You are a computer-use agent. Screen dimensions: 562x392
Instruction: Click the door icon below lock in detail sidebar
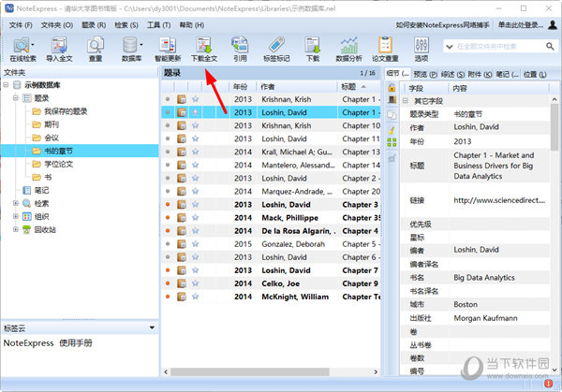[392, 100]
